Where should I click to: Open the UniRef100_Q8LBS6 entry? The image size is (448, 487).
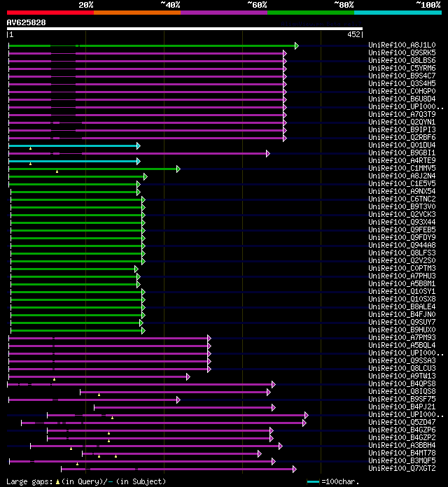[x=402, y=61]
